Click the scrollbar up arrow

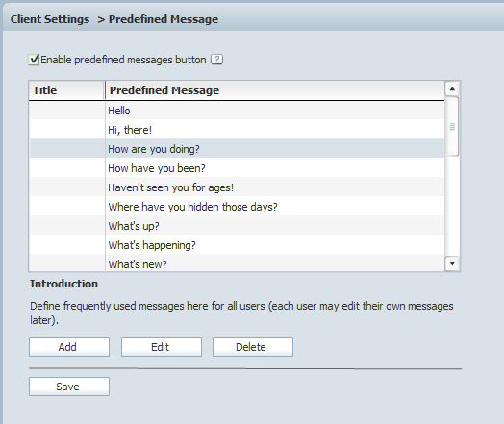coord(452,89)
